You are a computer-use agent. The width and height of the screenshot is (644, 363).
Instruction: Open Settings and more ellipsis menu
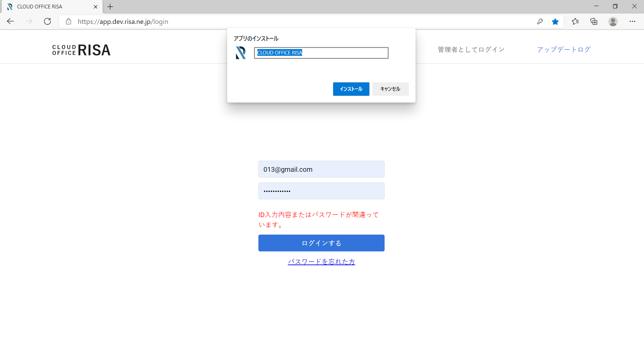(x=633, y=22)
